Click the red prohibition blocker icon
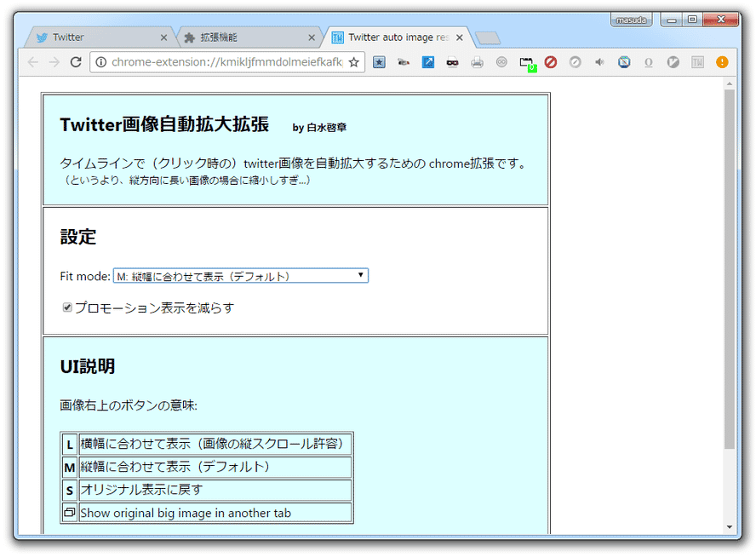This screenshot has height=557, width=756. (x=551, y=61)
